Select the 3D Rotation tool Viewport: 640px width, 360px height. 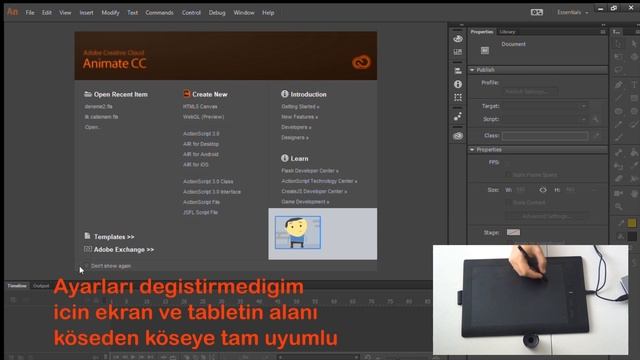point(634,57)
